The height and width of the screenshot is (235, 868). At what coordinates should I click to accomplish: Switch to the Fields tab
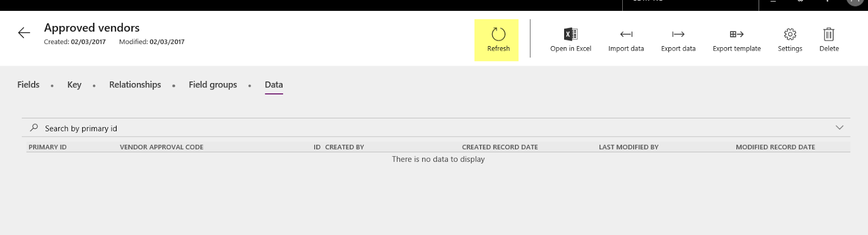(x=28, y=85)
